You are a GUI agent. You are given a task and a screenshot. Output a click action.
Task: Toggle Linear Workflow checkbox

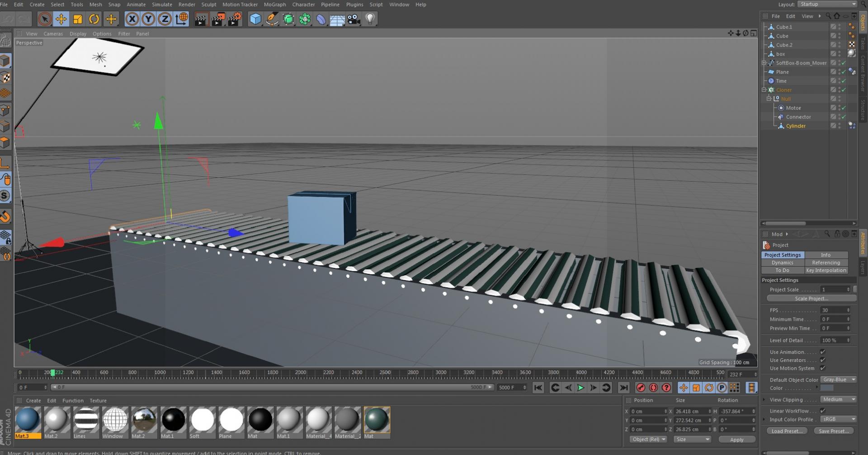[823, 411]
